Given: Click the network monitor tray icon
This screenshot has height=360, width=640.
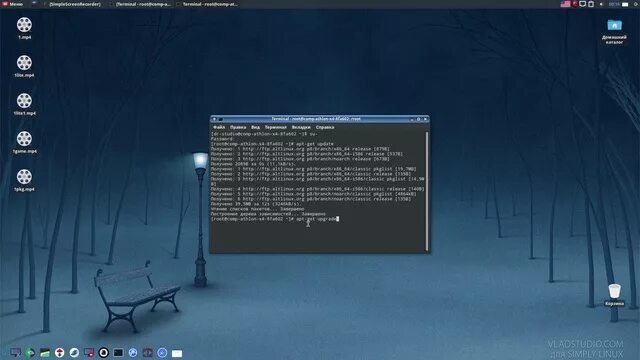Looking at the screenshot, I should point(583,4).
